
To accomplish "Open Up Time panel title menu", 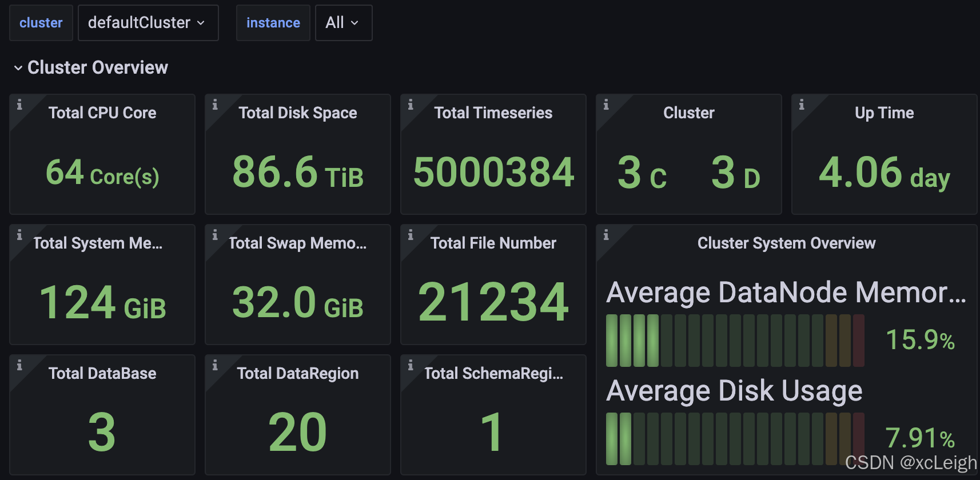I will [885, 113].
